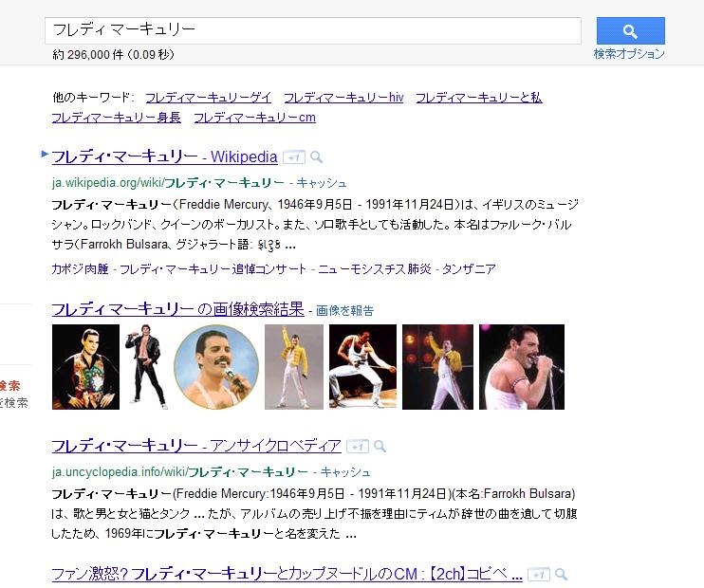
Task: Open フレディマーキュリー の画像検索結果 heading link
Action: 178,309
